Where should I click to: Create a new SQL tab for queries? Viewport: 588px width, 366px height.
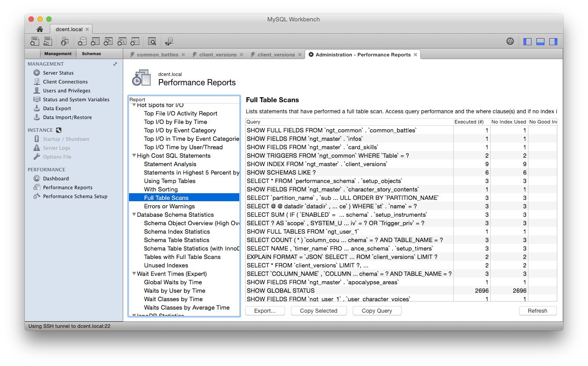(35, 41)
